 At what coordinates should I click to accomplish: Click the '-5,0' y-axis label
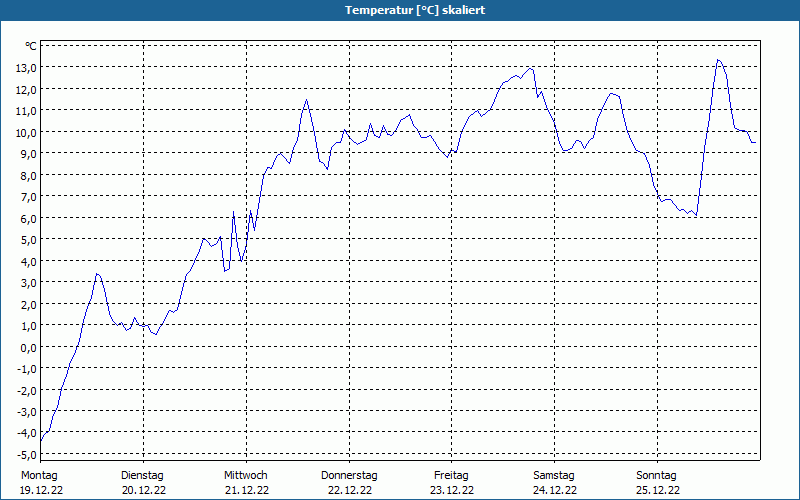[x=28, y=454]
